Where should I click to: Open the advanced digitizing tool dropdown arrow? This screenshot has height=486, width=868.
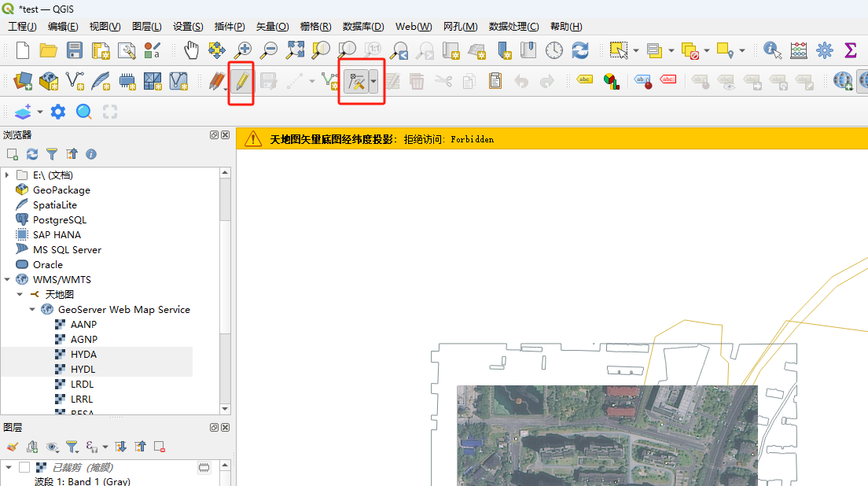click(373, 81)
